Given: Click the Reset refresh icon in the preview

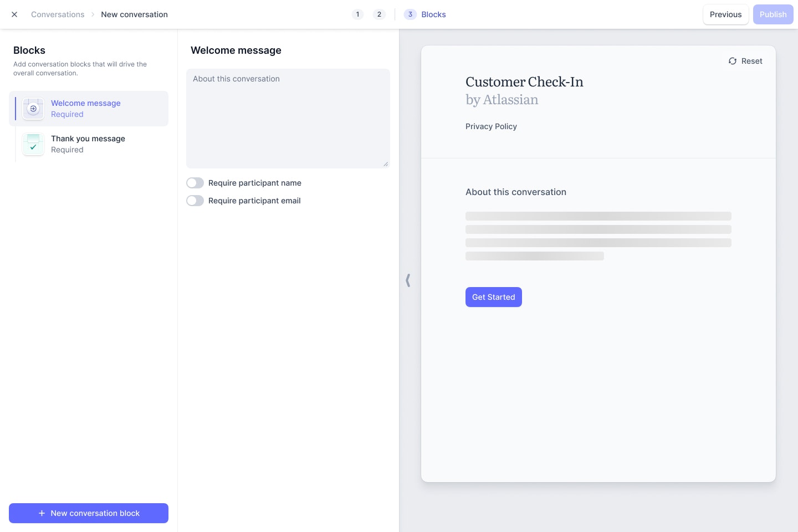Looking at the screenshot, I should tap(733, 61).
